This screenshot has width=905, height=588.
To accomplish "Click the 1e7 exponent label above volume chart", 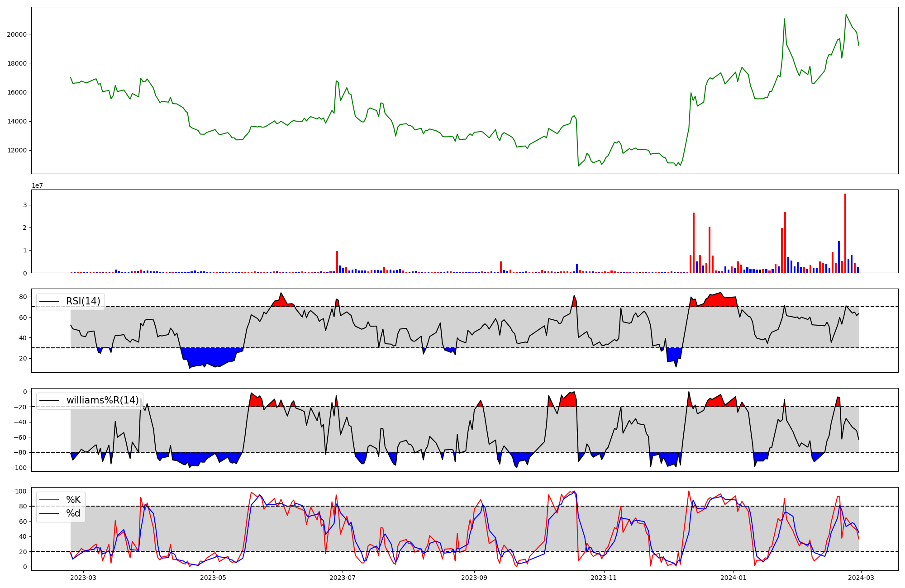I will click(x=37, y=185).
